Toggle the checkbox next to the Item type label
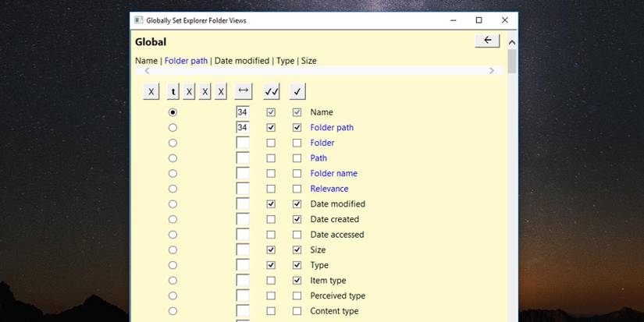Screen dimensions: 644x322 [x=297, y=280]
